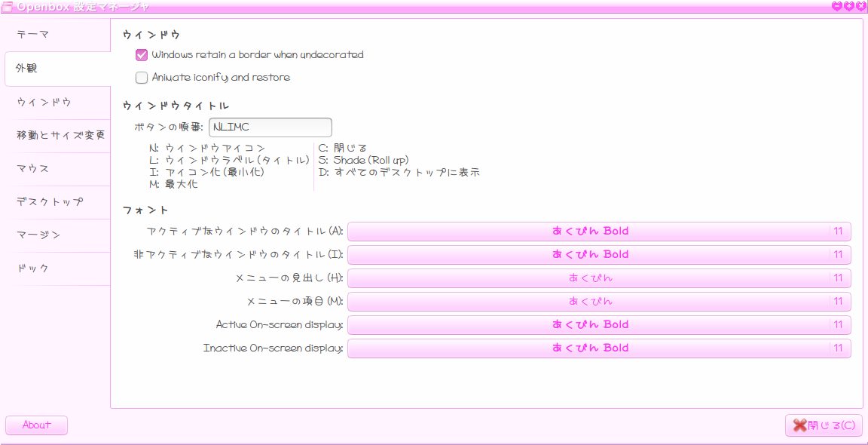Choose font for 非アクティブなウインドウのタイトル(I)
This screenshot has width=868, height=445.
tap(599, 254)
